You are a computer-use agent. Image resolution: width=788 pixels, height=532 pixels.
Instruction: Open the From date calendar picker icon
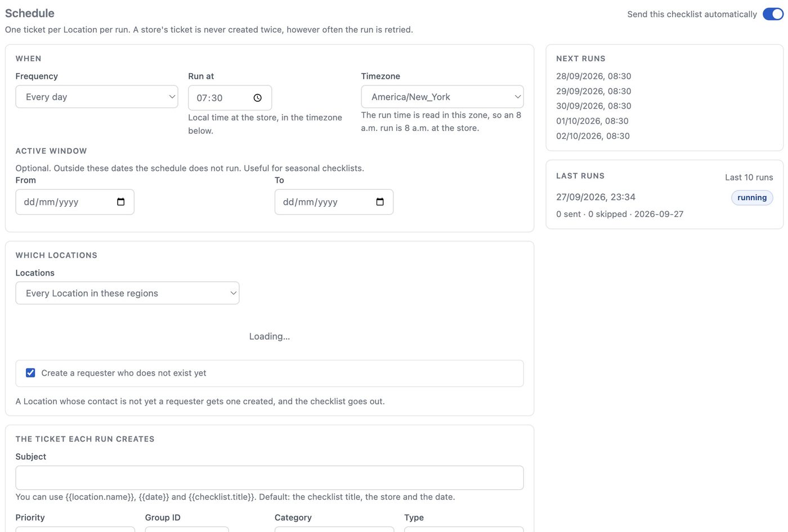(120, 202)
